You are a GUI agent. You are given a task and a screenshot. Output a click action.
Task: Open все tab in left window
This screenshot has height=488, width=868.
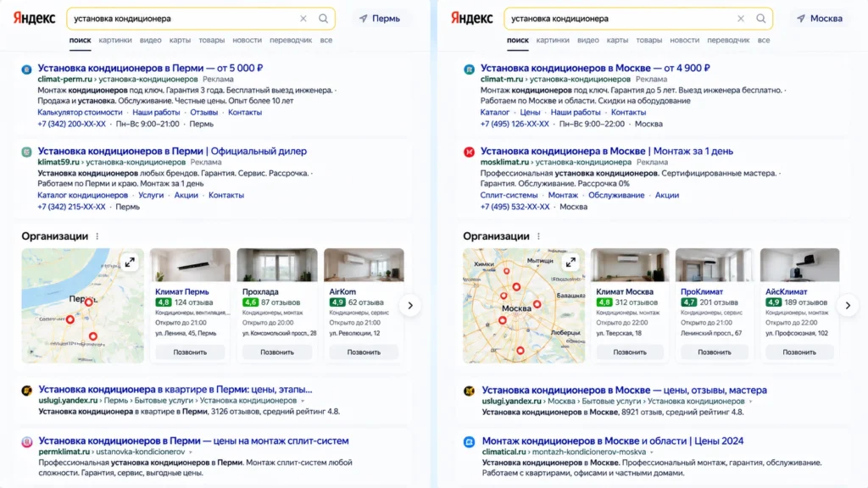tap(326, 40)
